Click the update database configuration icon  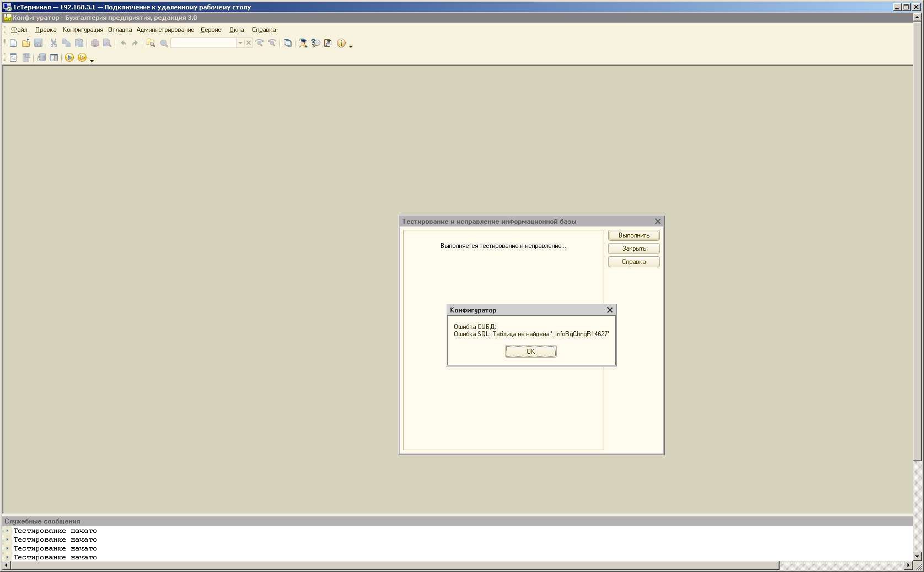(41, 57)
